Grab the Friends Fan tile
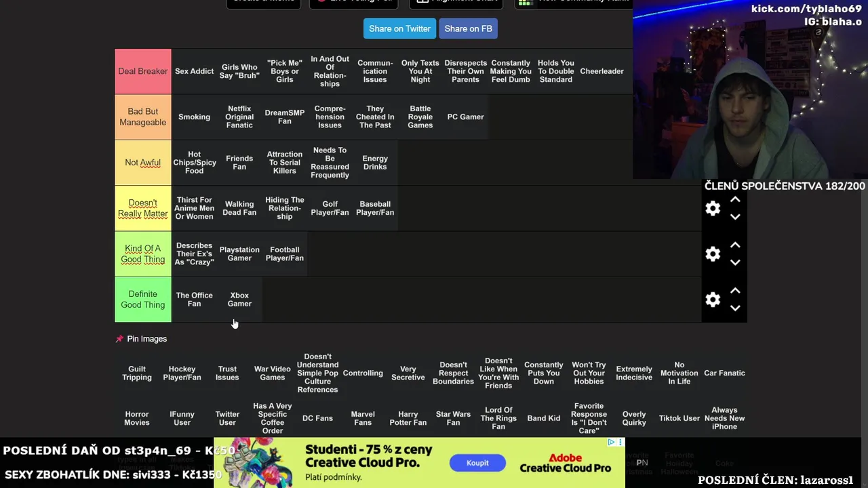The width and height of the screenshot is (868, 488). pos(239,163)
